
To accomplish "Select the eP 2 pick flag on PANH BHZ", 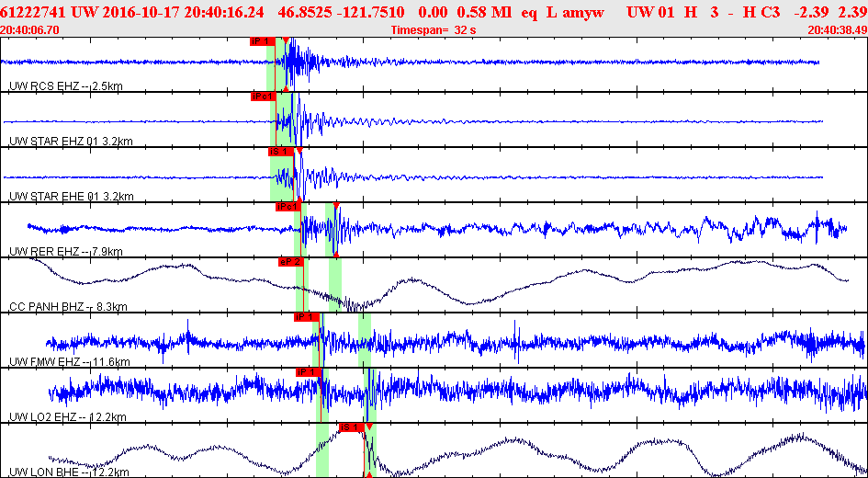I will pyautogui.click(x=291, y=262).
